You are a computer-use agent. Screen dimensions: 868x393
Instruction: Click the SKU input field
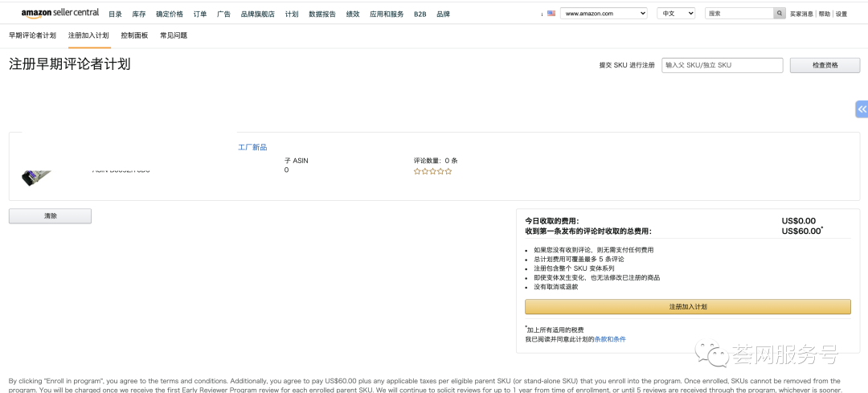point(722,65)
